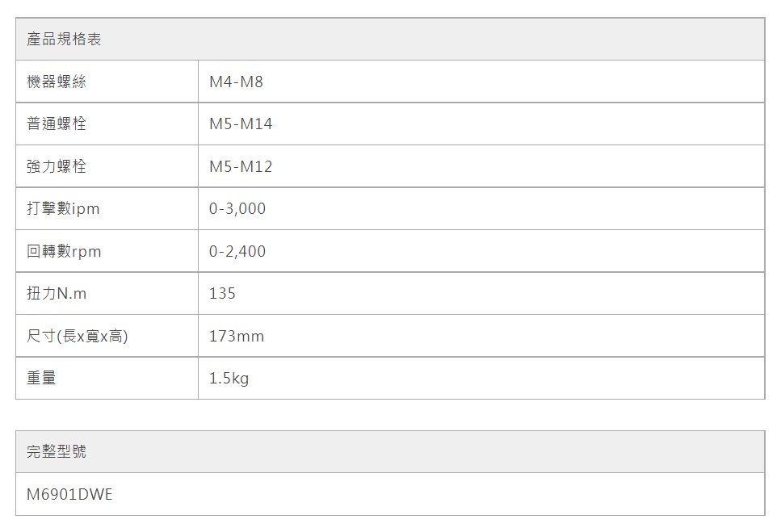781x532 pixels.
Task: Select the 強力螺栓 label
Action: (x=56, y=167)
